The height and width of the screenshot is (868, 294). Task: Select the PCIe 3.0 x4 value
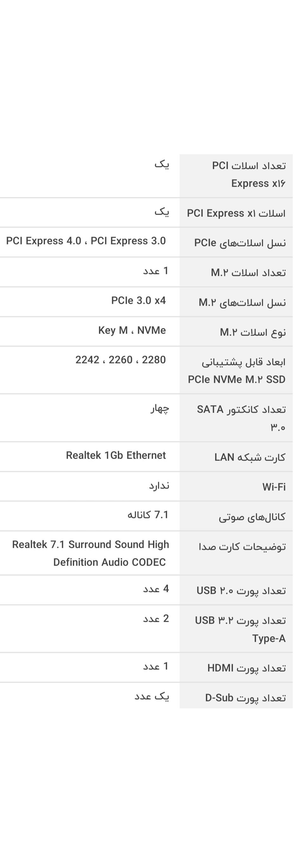tap(138, 300)
